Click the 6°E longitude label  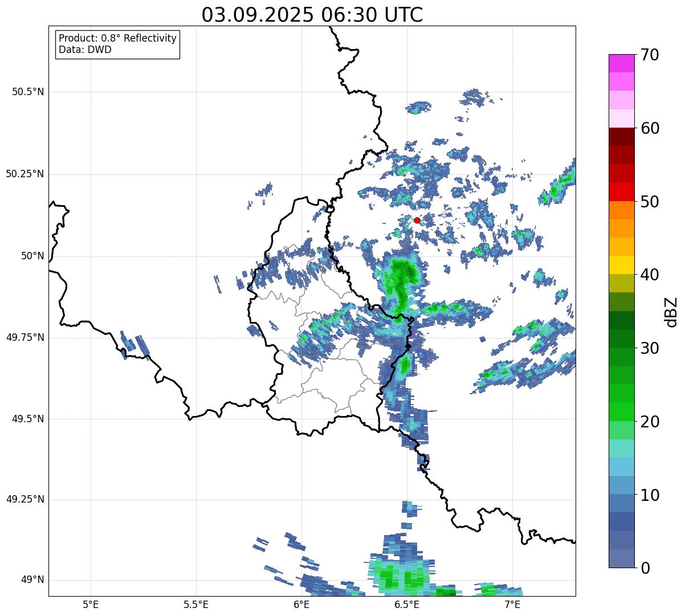click(x=301, y=604)
